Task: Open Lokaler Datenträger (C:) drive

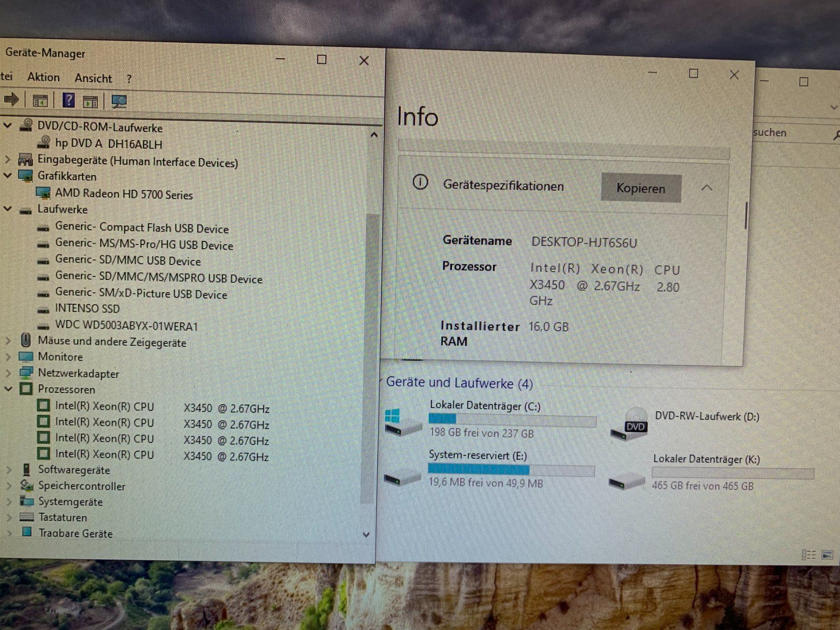Action: [x=490, y=419]
